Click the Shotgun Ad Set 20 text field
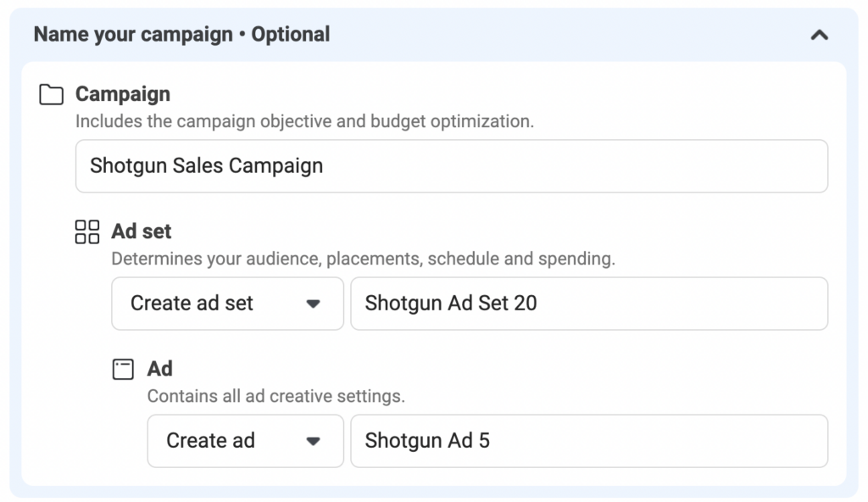Screen dimensions: 868x502 coord(591,304)
